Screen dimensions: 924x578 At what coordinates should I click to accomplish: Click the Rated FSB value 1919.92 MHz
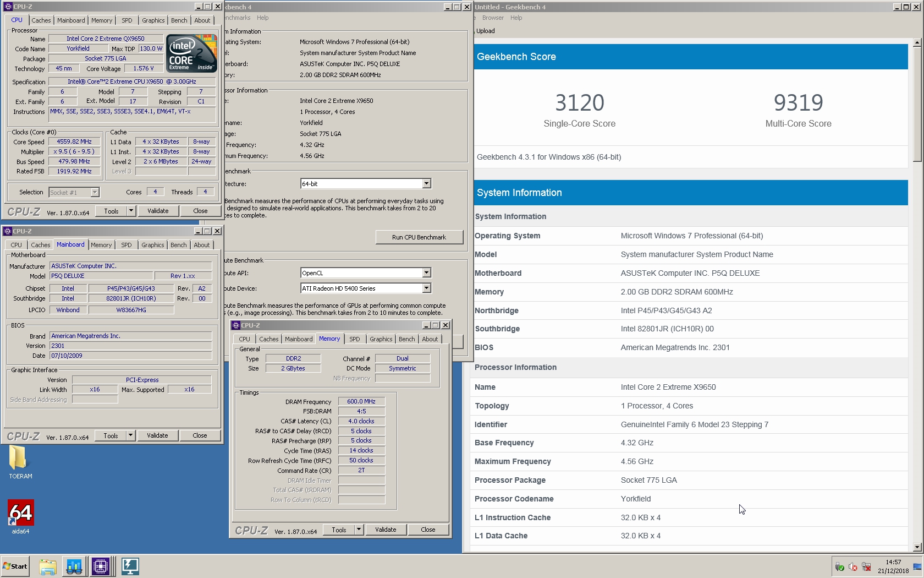[x=74, y=171]
